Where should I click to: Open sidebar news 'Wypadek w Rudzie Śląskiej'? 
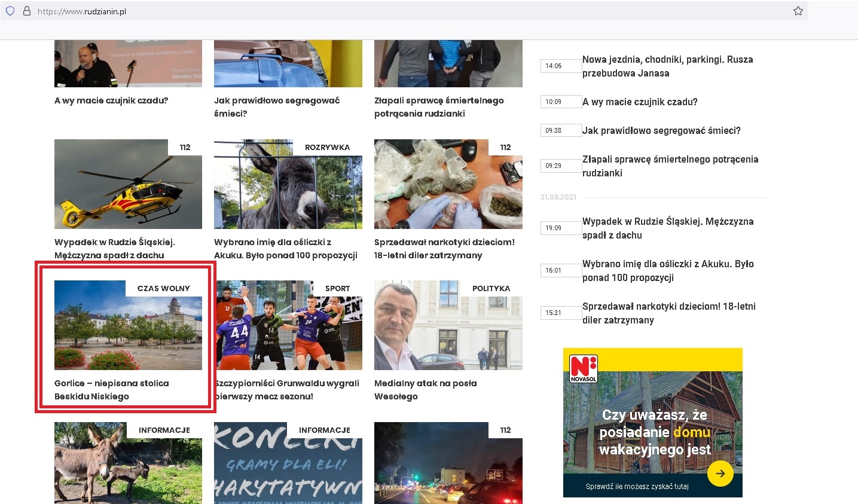[x=668, y=228]
